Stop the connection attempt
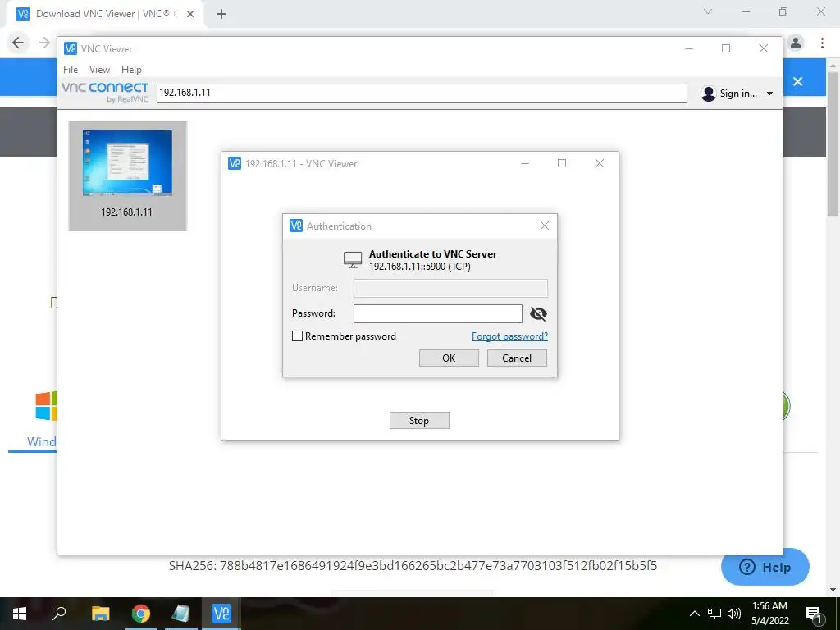This screenshot has width=840, height=630. [x=419, y=421]
